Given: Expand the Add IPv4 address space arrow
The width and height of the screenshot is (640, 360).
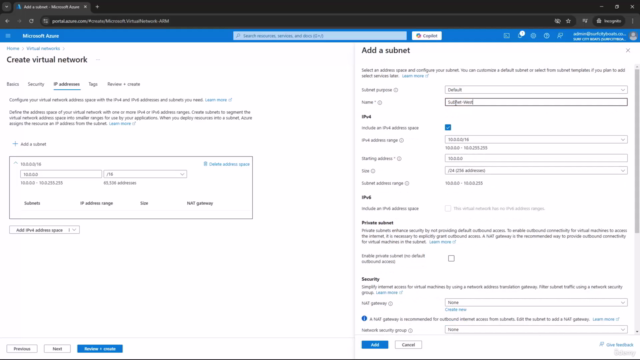Looking at the screenshot, I should [74, 230].
